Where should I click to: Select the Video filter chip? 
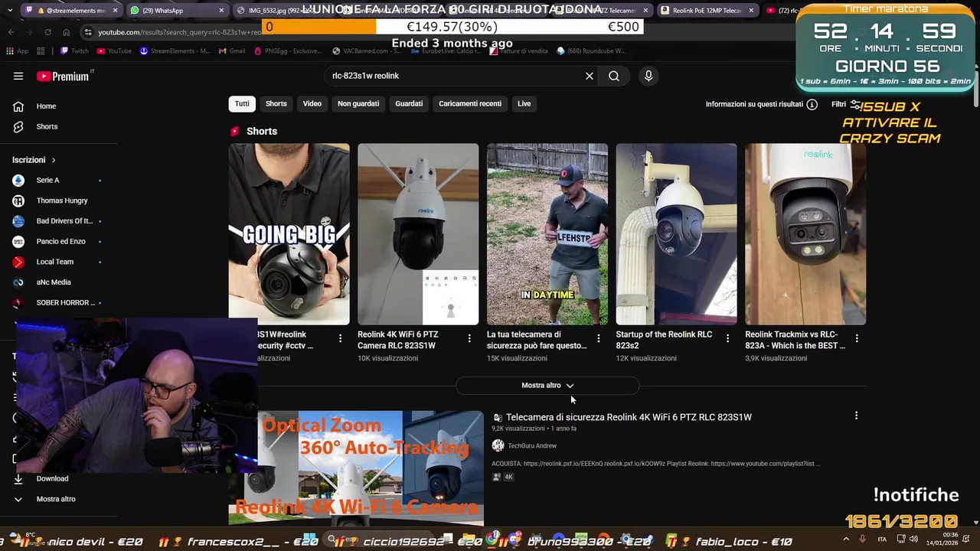(312, 103)
